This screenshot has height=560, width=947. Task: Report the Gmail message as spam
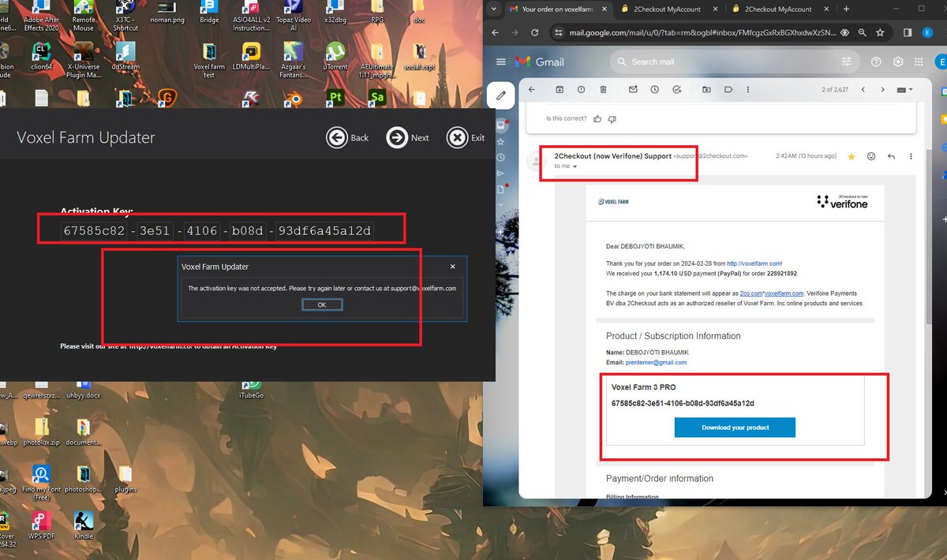pos(582,90)
